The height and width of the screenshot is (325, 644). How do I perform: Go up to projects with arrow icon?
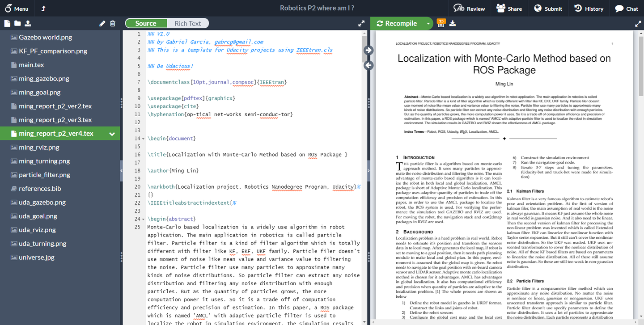pyautogui.click(x=43, y=8)
